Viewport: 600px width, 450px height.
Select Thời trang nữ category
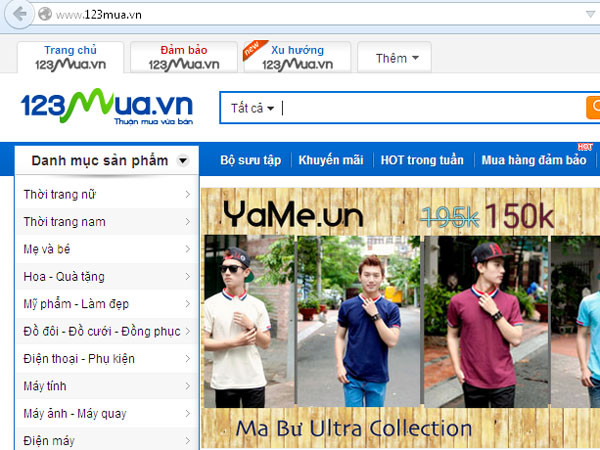[x=107, y=194]
